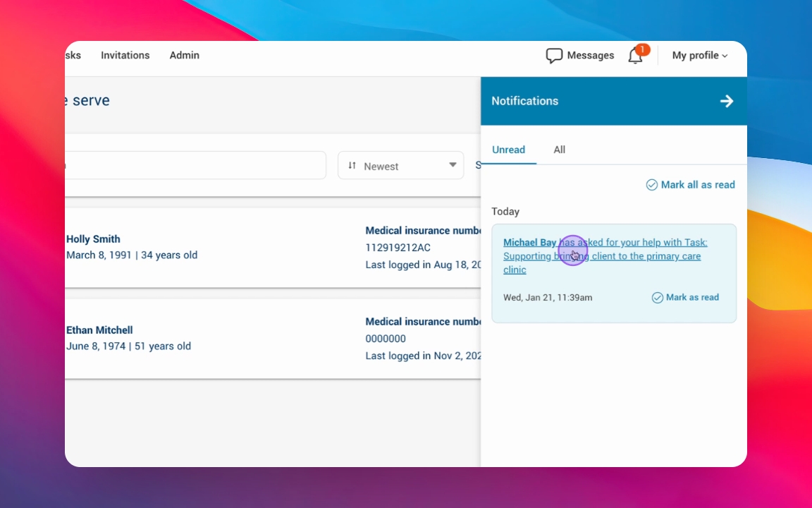This screenshot has height=508, width=812.
Task: Click Mark all as read
Action: [691, 185]
